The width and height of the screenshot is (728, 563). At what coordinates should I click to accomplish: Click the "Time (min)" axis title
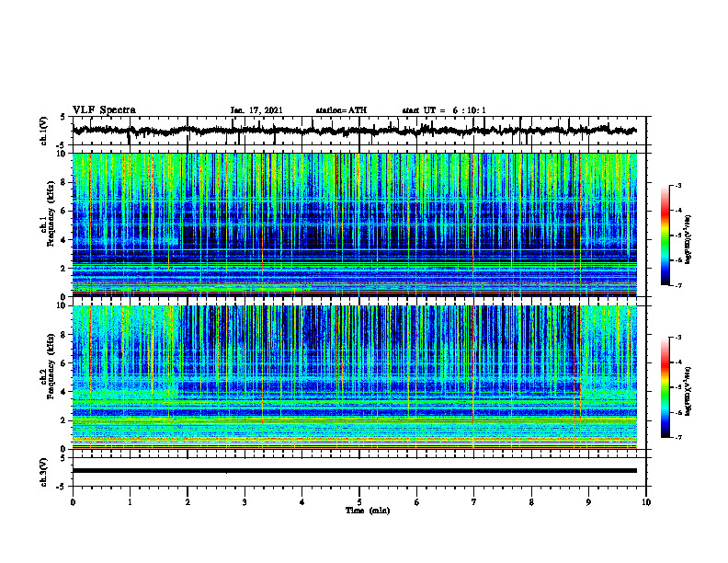368,511
